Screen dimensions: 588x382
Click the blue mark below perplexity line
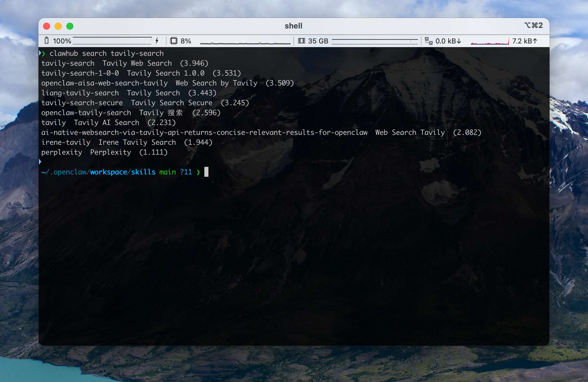40,162
